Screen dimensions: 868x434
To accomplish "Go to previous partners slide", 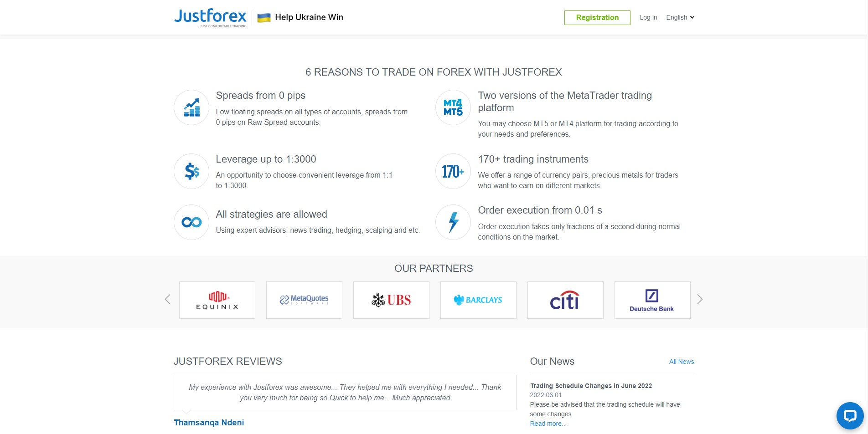I will [168, 299].
